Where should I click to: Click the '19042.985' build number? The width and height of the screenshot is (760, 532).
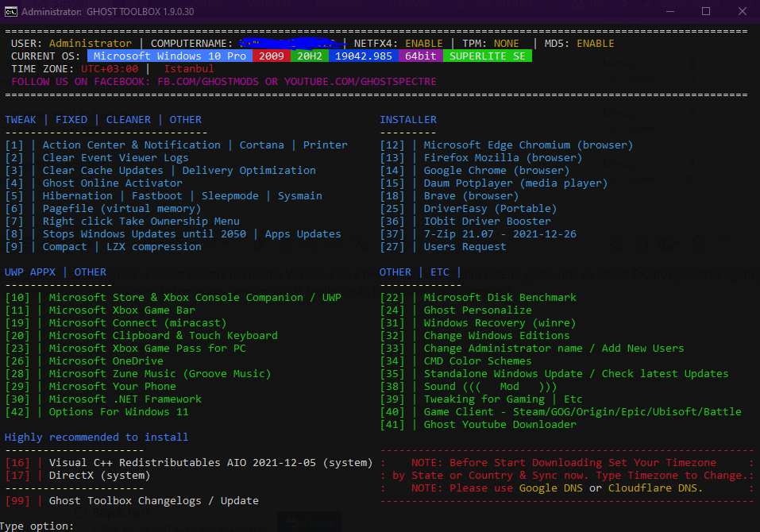364,56
